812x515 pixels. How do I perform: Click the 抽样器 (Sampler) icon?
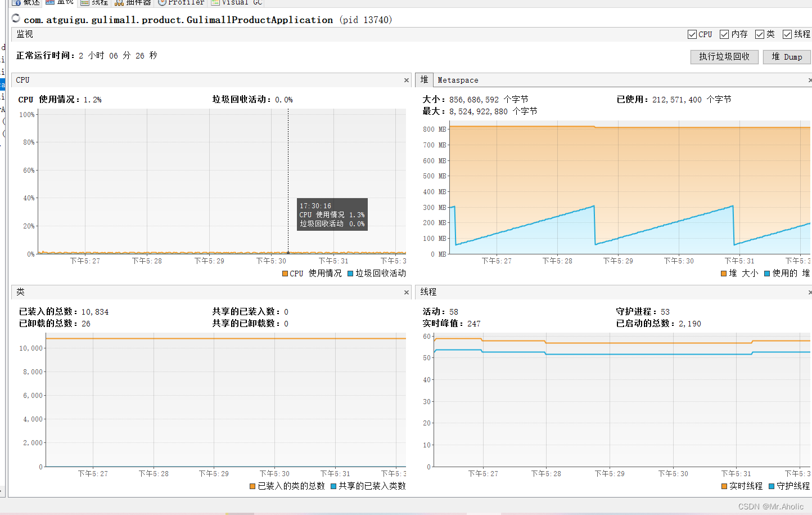118,2
